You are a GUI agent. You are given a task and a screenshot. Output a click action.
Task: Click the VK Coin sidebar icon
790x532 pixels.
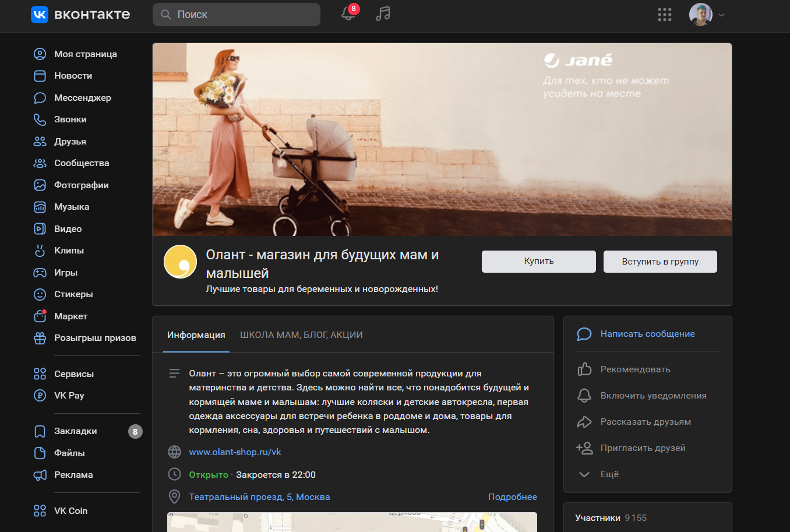coord(40,511)
